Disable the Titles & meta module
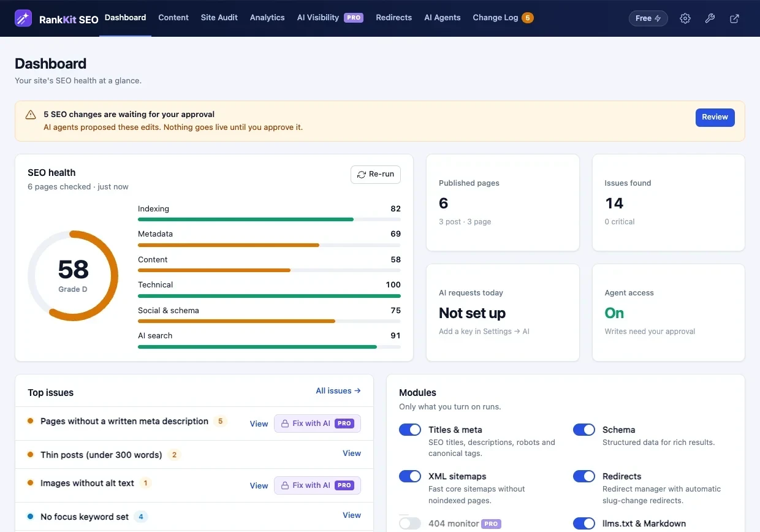Screen dimensions: 760x532 click(410, 430)
